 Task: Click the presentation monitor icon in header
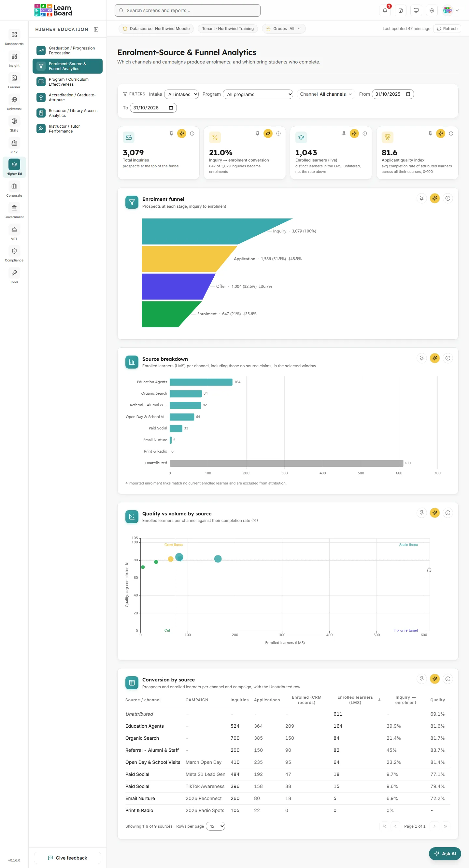416,10
